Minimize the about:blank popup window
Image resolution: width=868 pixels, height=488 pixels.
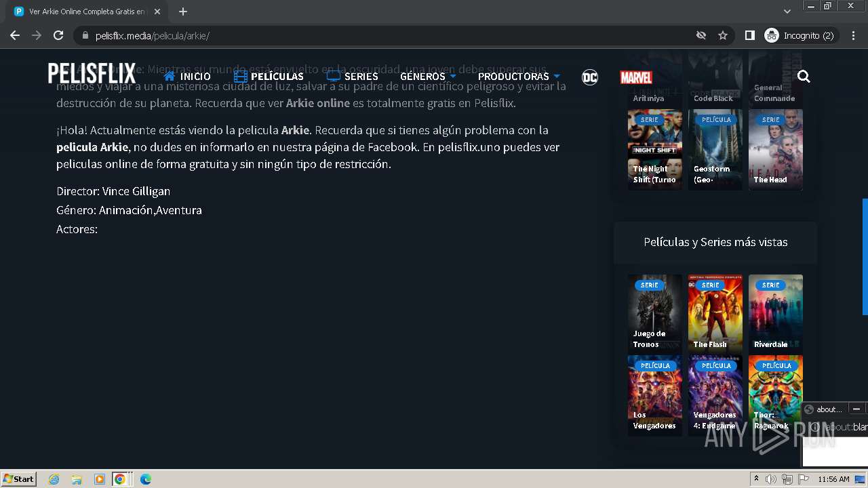point(856,409)
